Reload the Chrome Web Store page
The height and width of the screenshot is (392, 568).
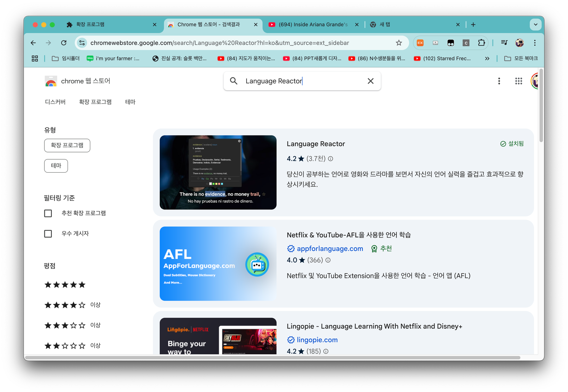pyautogui.click(x=64, y=43)
